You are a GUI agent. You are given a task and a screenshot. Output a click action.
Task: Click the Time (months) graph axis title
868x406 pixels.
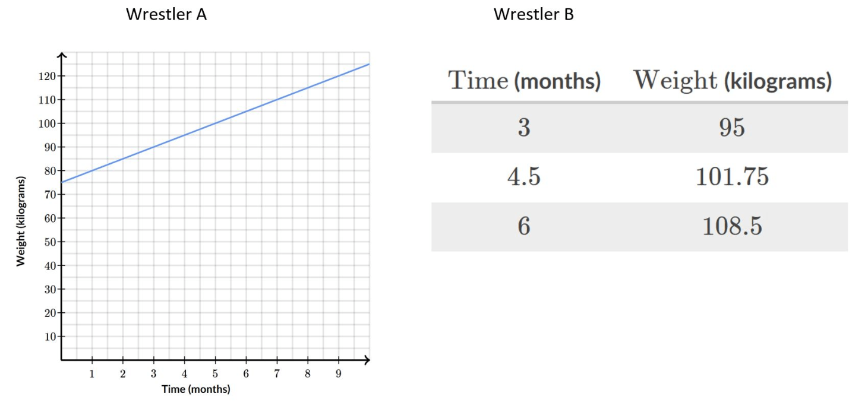point(196,389)
